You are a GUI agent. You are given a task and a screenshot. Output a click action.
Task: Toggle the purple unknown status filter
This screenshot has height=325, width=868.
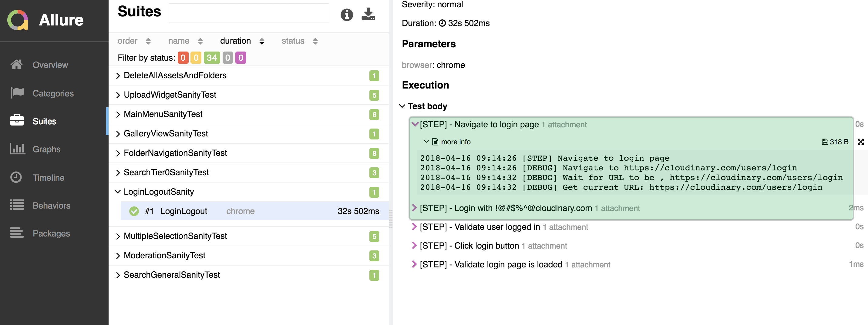coord(241,58)
